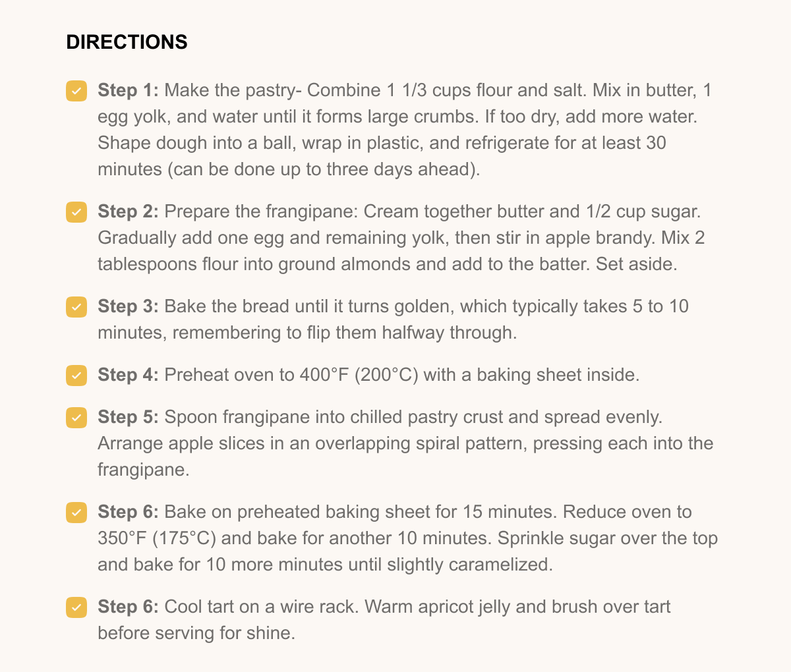Click the bold "Step 1:" label
The image size is (791, 672).
pyautogui.click(x=128, y=90)
